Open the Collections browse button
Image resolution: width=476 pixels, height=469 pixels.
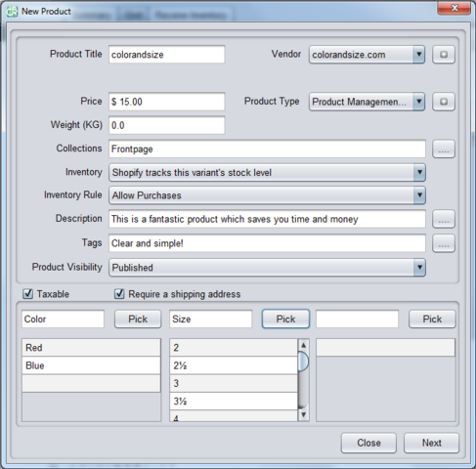click(x=444, y=149)
